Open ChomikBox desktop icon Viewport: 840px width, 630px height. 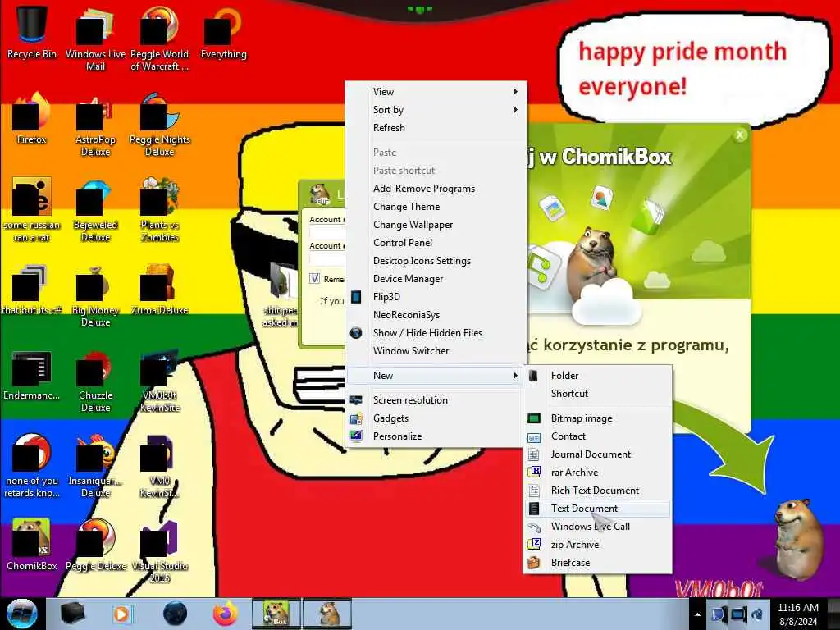pyautogui.click(x=32, y=545)
